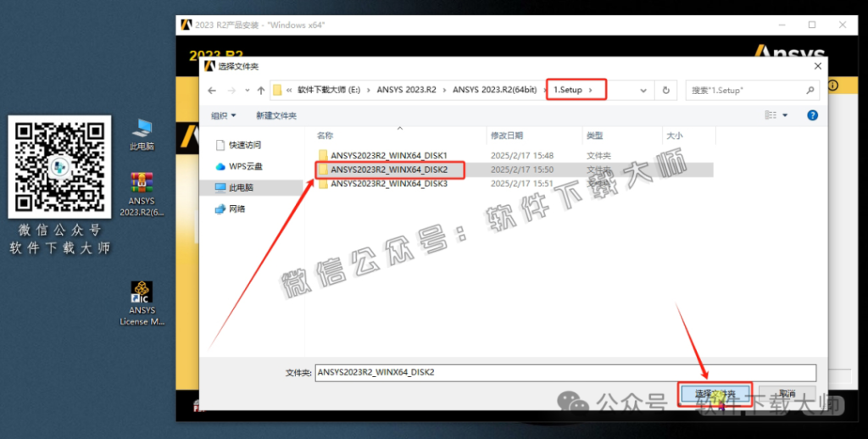This screenshot has width=868, height=439.
Task: Select 网络 in navigation pane
Action: tap(231, 208)
